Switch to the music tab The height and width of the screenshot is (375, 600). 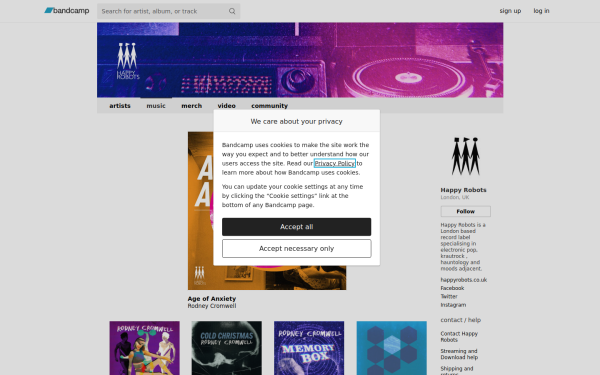[156, 106]
